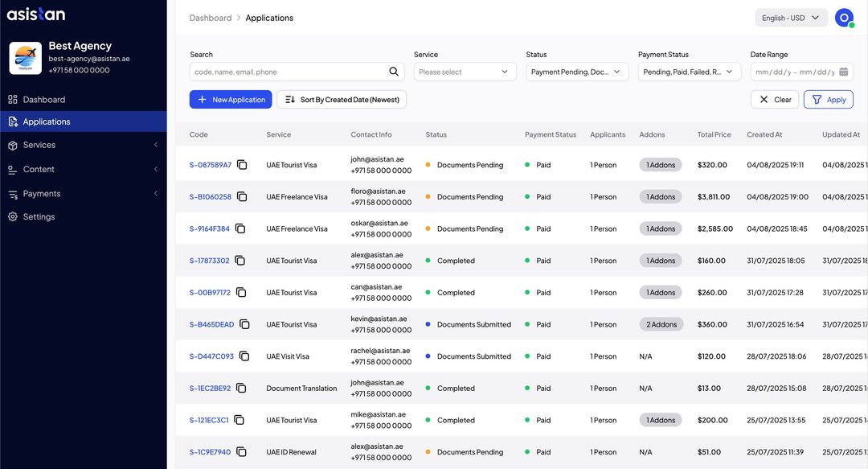
Task: Apply the selected filters
Action: (828, 100)
